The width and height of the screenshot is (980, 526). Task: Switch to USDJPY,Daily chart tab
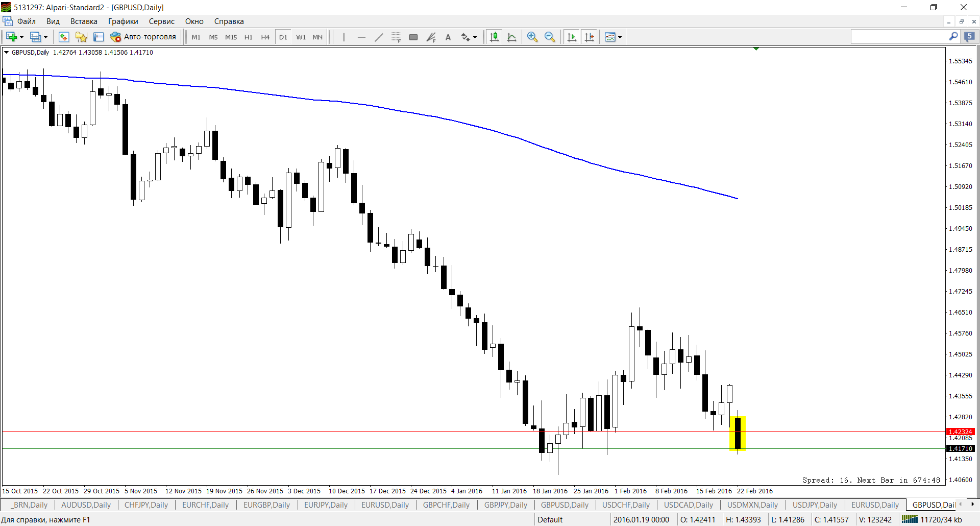(815, 505)
